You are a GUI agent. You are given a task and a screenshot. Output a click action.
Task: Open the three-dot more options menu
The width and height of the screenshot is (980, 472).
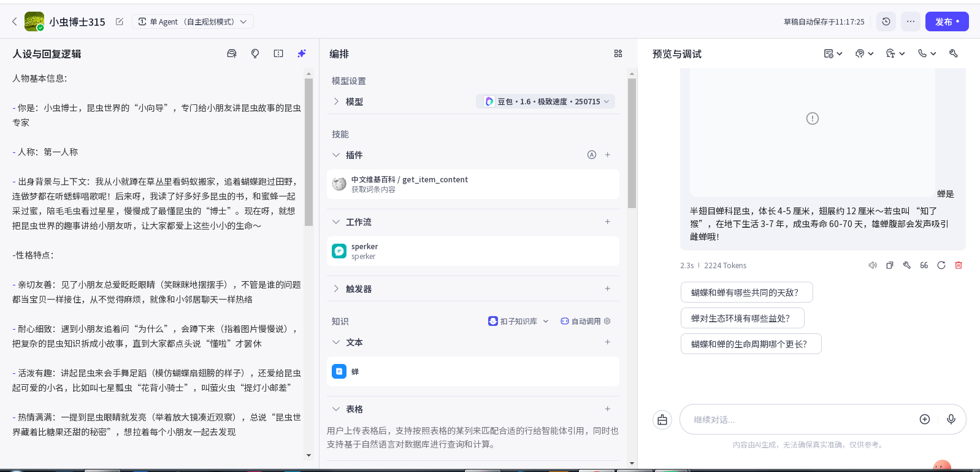[911, 21]
